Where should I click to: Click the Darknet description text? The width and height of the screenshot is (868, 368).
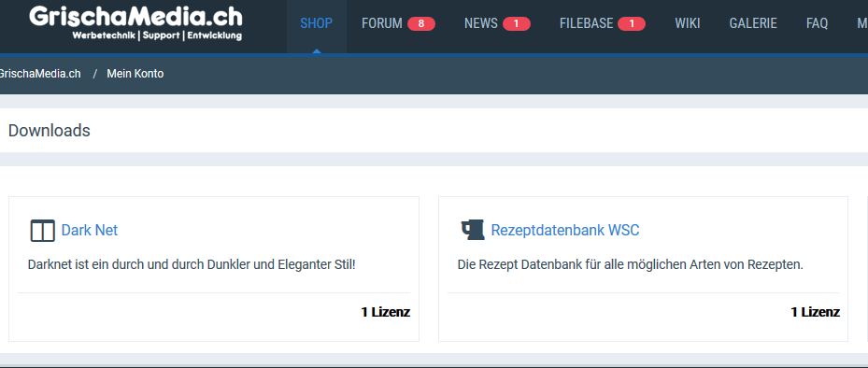pyautogui.click(x=192, y=264)
